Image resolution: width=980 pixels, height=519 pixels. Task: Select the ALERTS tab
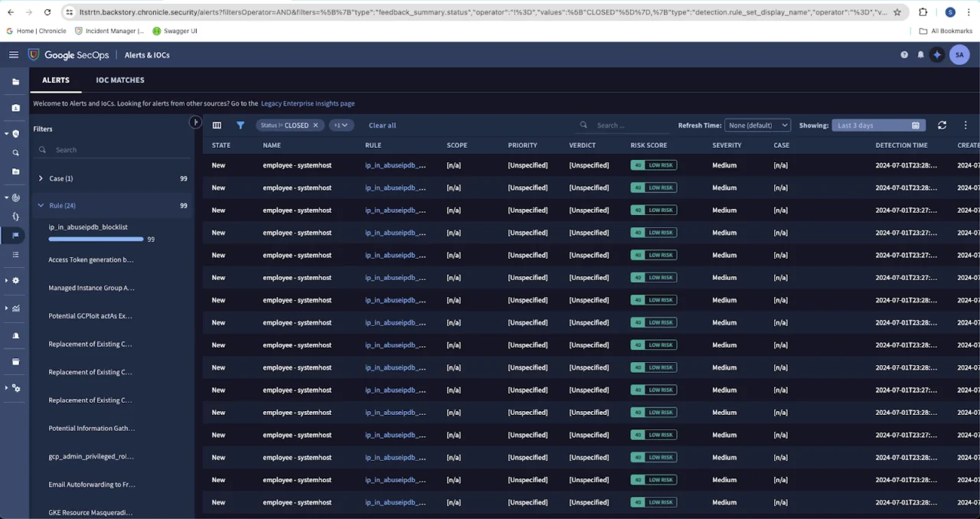click(56, 80)
